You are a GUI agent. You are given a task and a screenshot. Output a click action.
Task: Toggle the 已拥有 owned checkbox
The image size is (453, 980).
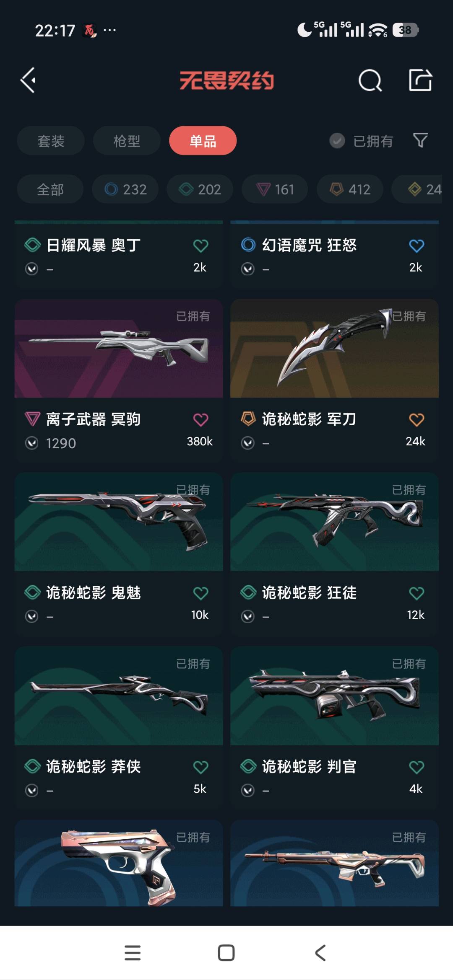(337, 141)
